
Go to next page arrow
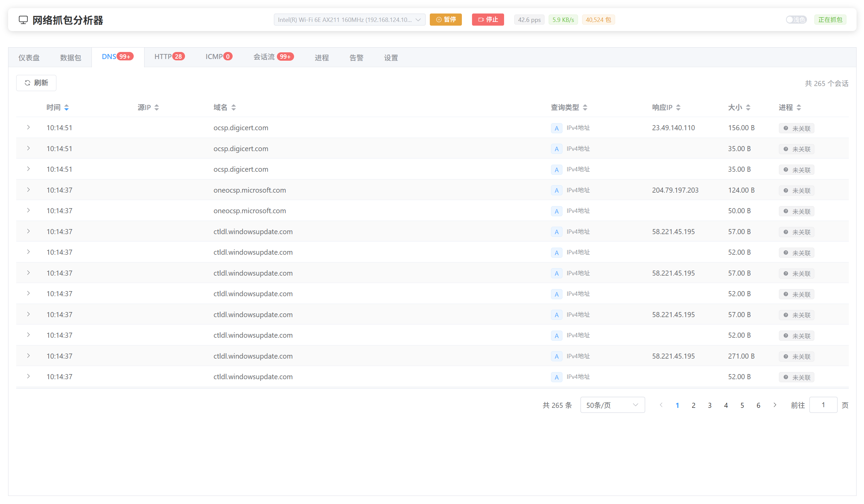(775, 405)
